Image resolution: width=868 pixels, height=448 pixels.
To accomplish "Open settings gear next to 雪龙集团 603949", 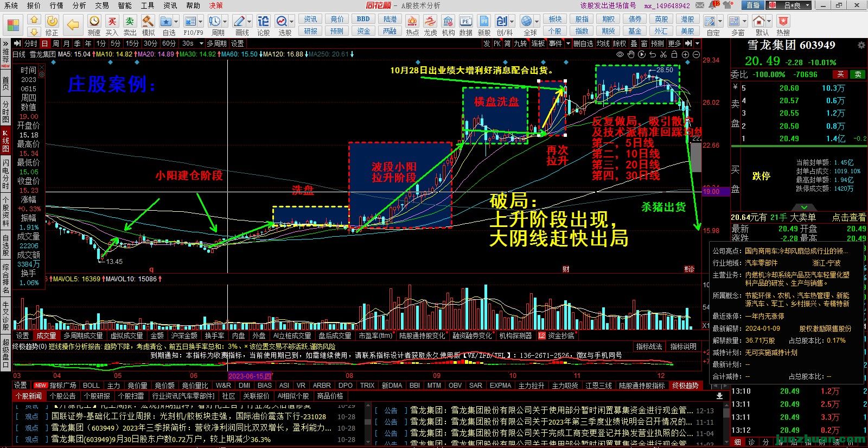I will (x=861, y=45).
